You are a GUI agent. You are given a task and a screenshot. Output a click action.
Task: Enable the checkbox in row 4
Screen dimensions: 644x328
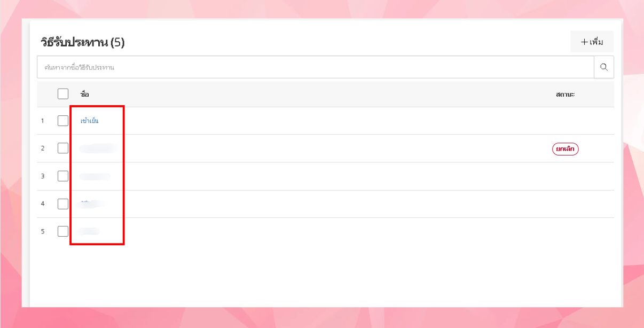coord(63,204)
